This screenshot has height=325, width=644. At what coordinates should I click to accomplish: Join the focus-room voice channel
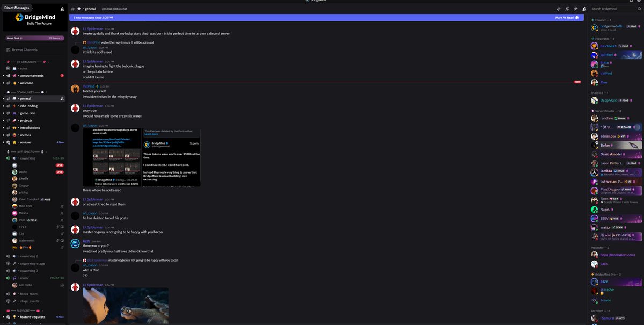pos(34,294)
